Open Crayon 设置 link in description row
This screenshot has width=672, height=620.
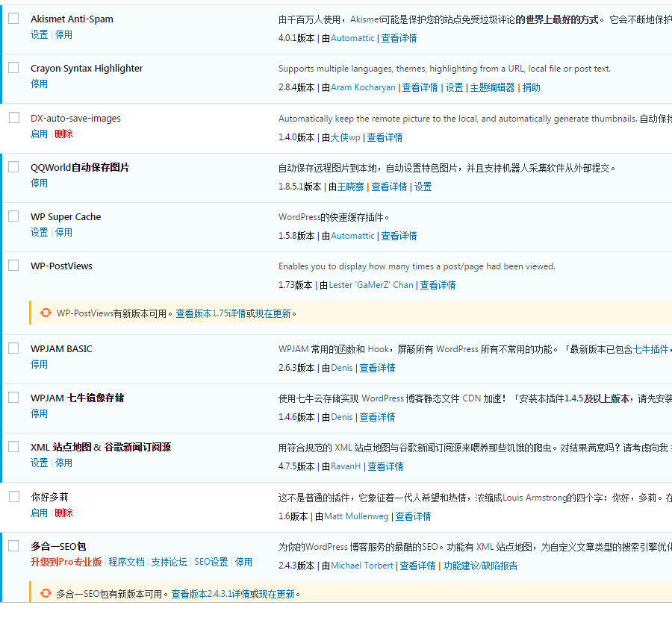click(x=454, y=87)
